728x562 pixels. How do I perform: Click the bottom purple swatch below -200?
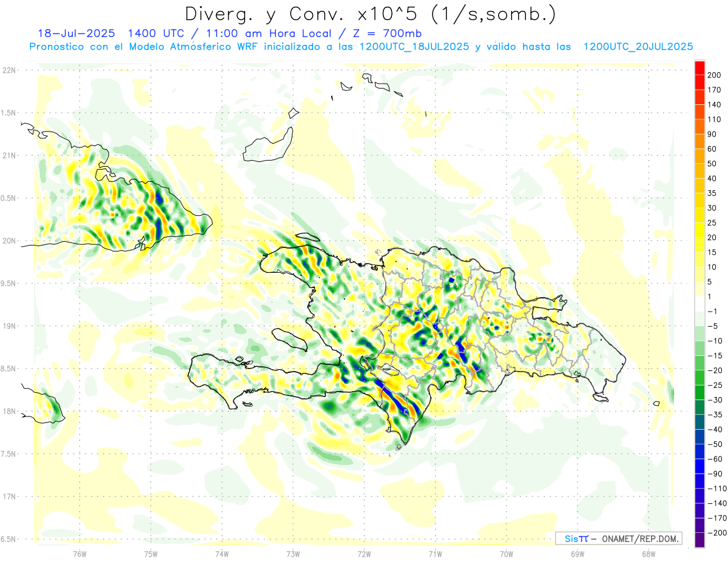click(x=699, y=540)
